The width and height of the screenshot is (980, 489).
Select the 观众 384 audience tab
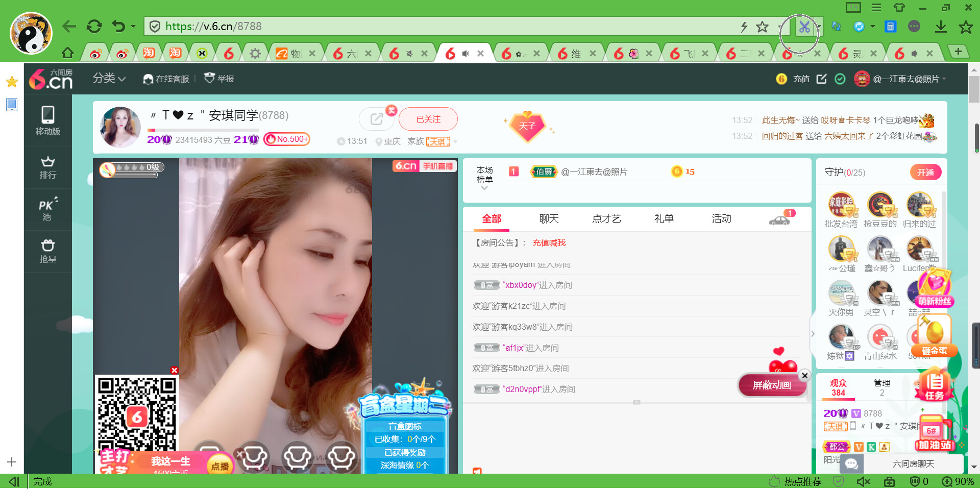tap(838, 387)
